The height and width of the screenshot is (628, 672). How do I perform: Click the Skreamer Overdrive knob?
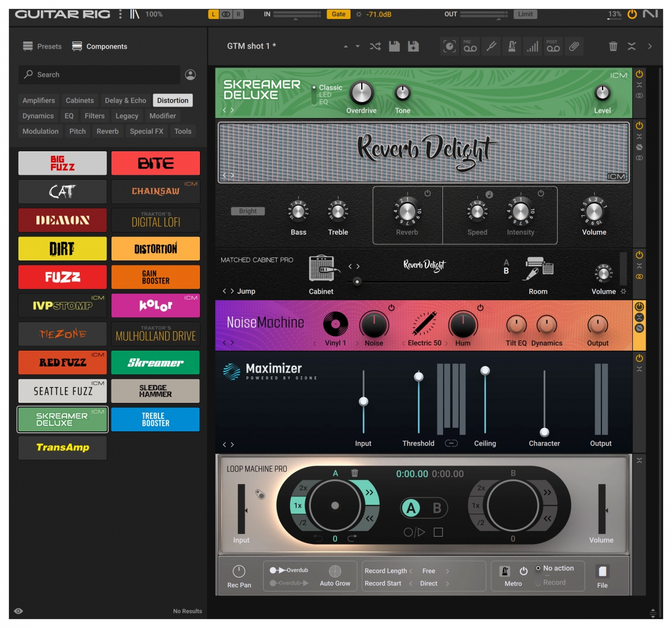coord(362,92)
